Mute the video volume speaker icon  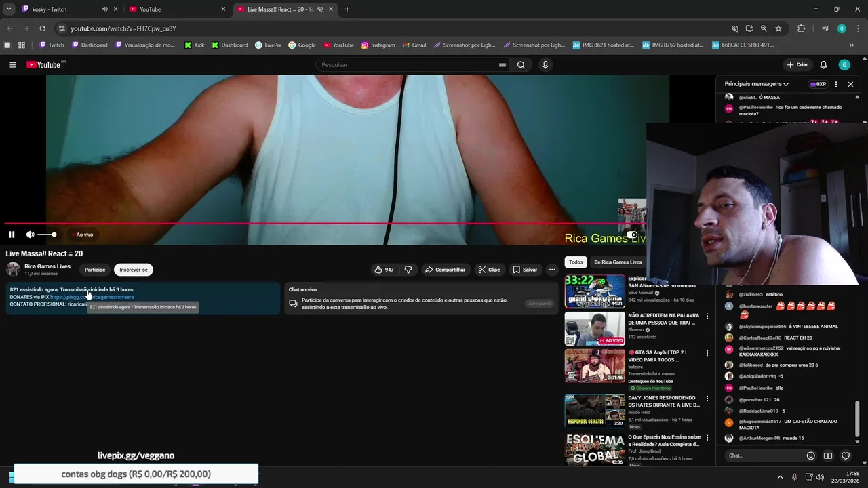click(30, 235)
